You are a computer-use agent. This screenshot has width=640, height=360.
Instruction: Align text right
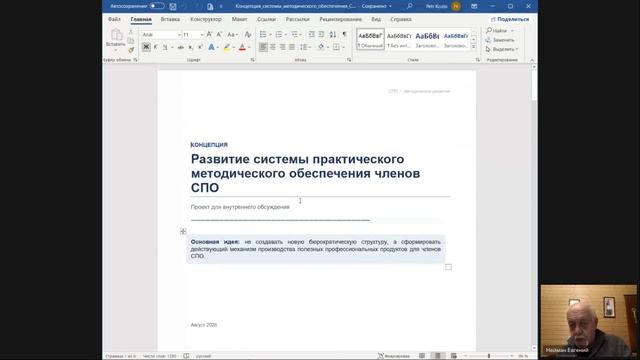[282, 47]
